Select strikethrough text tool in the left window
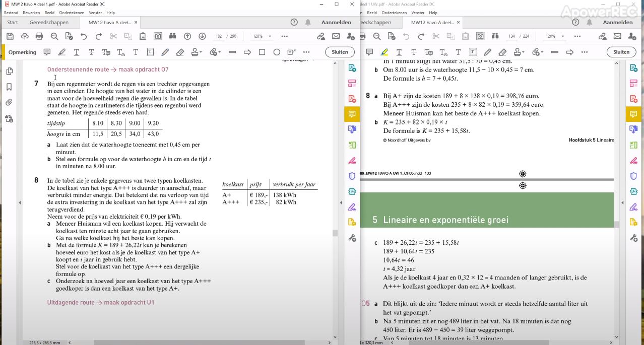 pyautogui.click(x=91, y=52)
